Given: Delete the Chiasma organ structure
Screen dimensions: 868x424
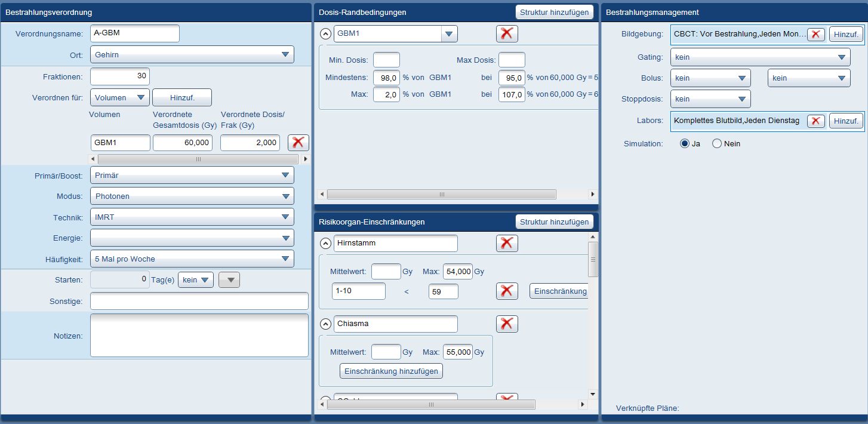Looking at the screenshot, I should click(x=507, y=324).
